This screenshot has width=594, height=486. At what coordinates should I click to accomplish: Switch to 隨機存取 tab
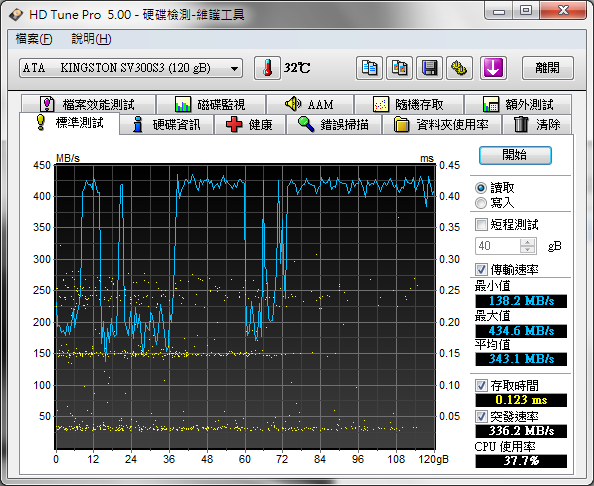point(409,104)
